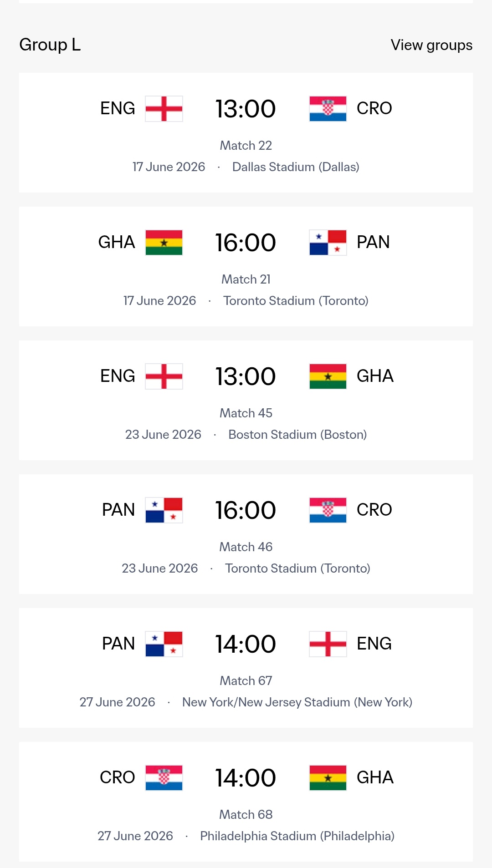Open the Match 22 card label
Image resolution: width=492 pixels, height=868 pixels.
pos(246,146)
